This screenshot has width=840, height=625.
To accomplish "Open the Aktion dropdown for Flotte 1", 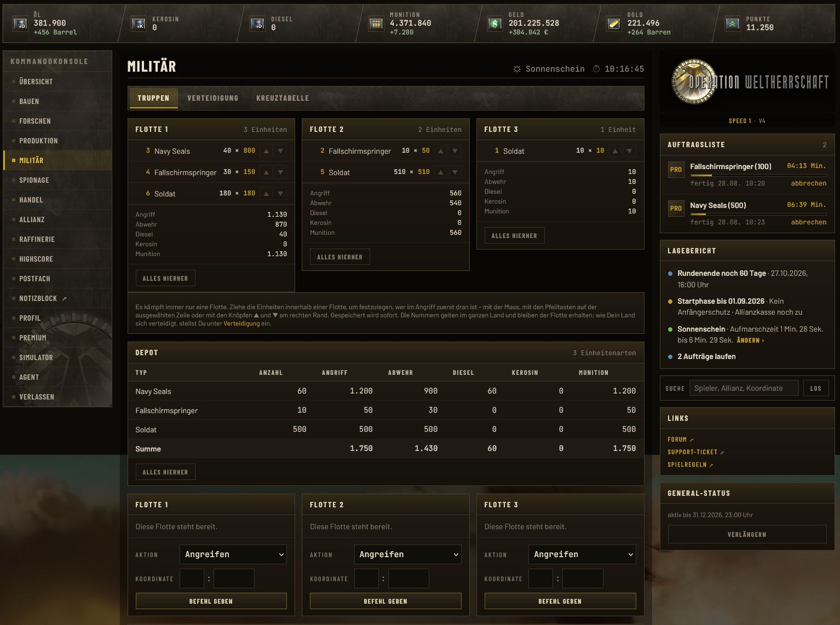I will click(233, 554).
